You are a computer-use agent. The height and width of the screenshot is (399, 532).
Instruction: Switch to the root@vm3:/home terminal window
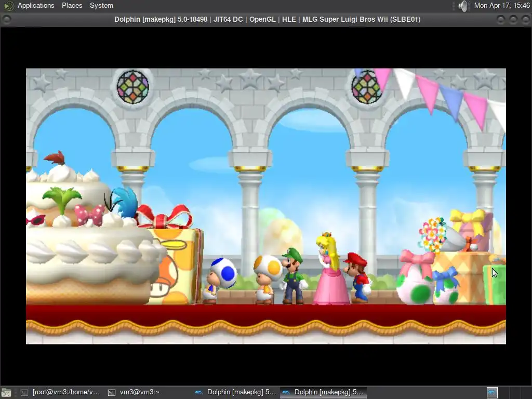[x=60, y=392]
